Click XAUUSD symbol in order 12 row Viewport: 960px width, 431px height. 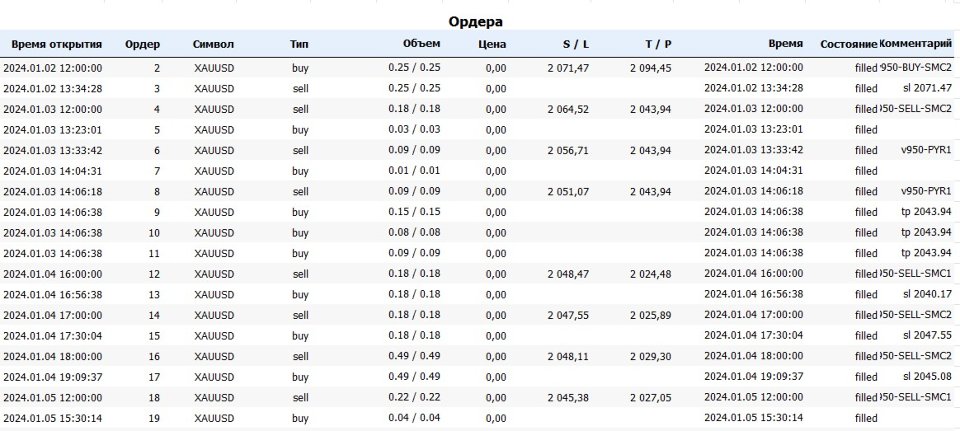214,274
